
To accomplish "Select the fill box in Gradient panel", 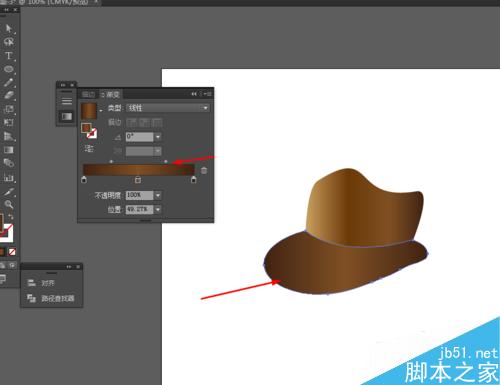I will 86,128.
